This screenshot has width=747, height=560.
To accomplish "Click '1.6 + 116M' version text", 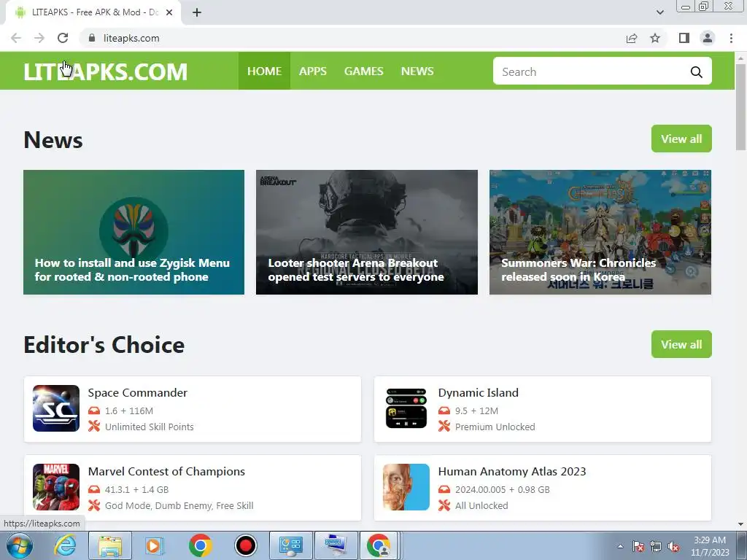I will pos(129,411).
